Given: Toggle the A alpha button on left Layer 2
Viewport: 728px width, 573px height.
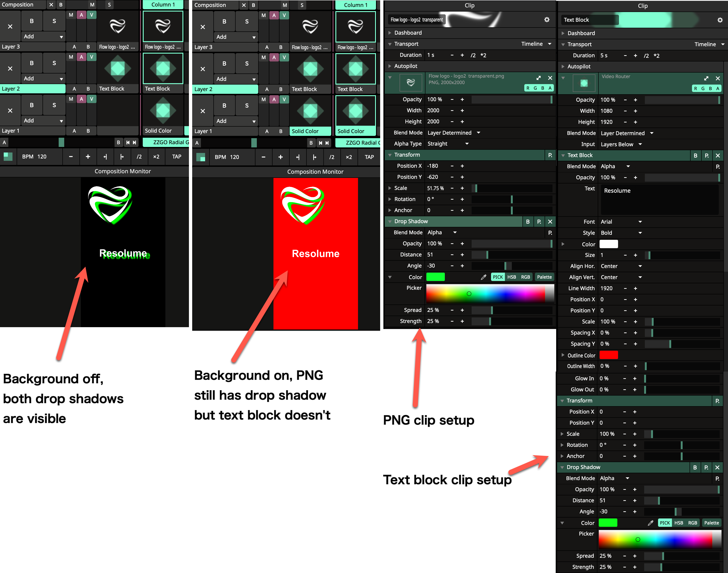Looking at the screenshot, I should (x=81, y=57).
